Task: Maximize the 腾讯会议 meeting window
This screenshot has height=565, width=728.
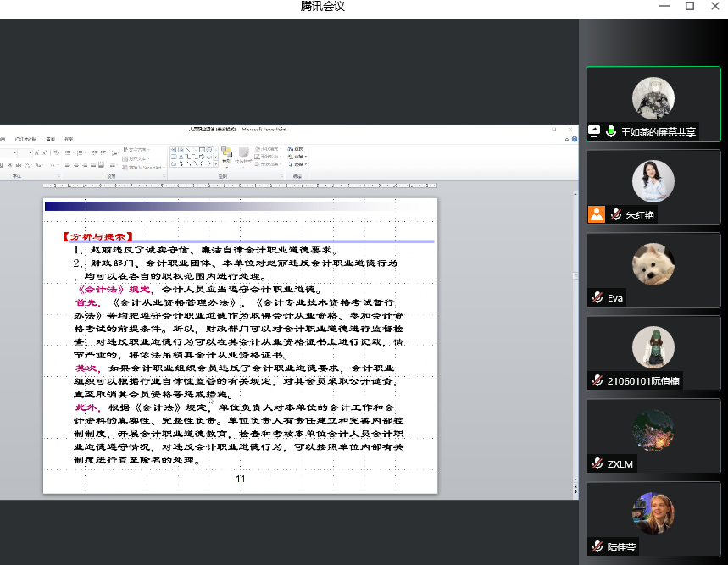Action: [690, 7]
